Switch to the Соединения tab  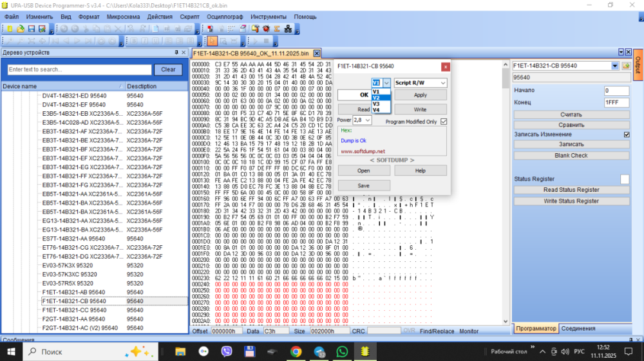(578, 329)
